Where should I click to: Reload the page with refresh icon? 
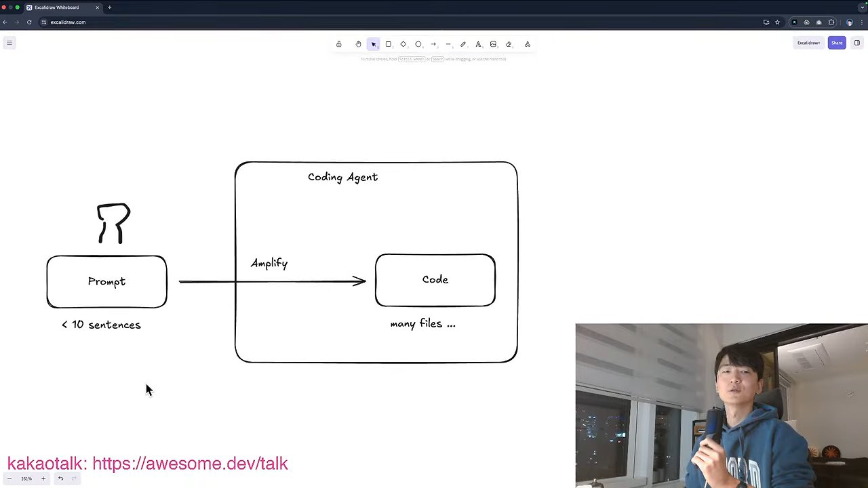(x=29, y=22)
